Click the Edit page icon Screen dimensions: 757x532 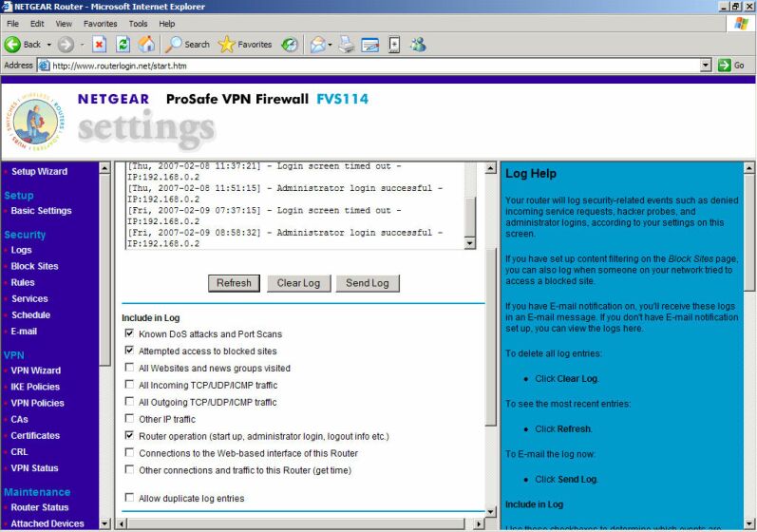pos(370,45)
